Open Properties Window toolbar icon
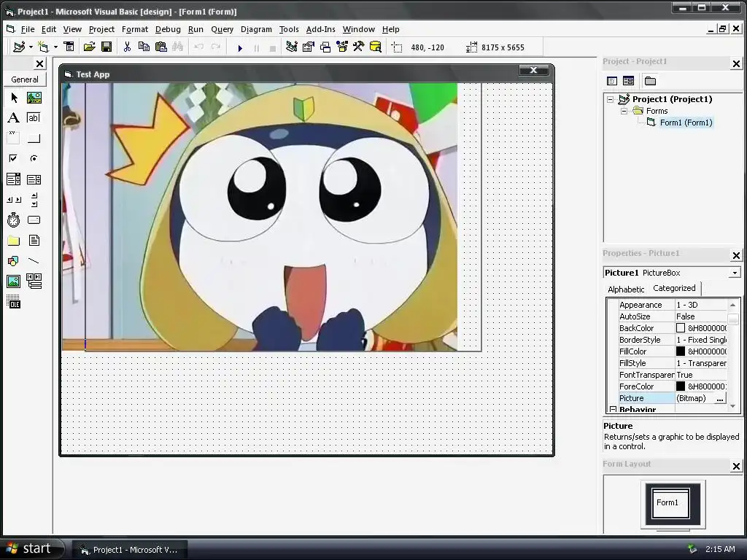This screenshot has width=747, height=560. pyautogui.click(x=309, y=47)
